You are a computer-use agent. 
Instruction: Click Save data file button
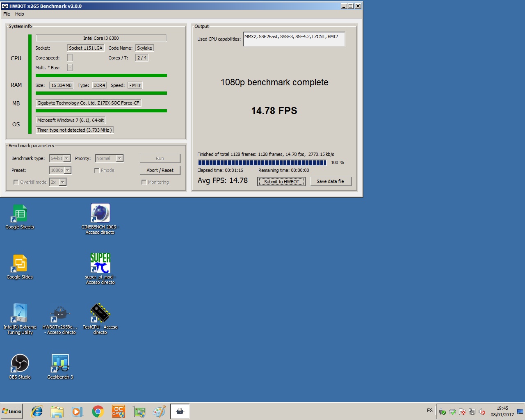click(x=330, y=181)
